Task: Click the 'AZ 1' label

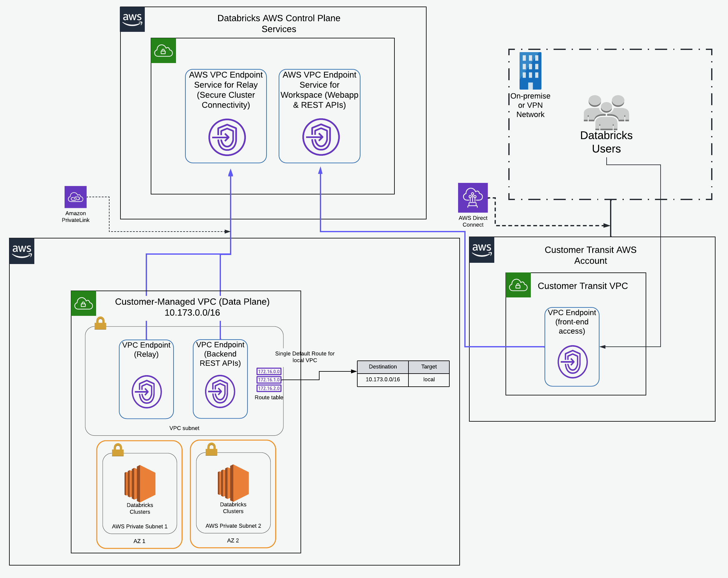Action: click(139, 541)
